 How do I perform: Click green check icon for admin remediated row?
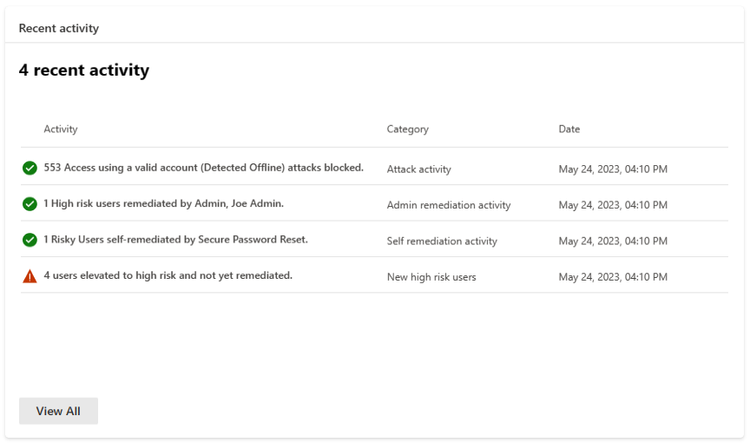(x=30, y=204)
